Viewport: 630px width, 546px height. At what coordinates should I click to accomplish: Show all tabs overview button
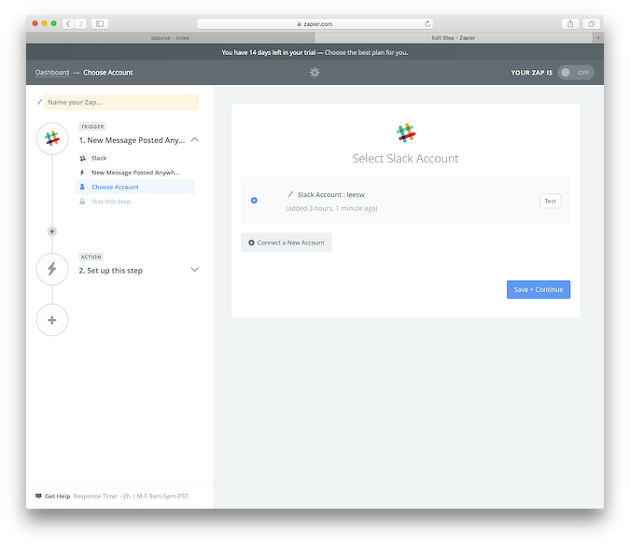(591, 24)
